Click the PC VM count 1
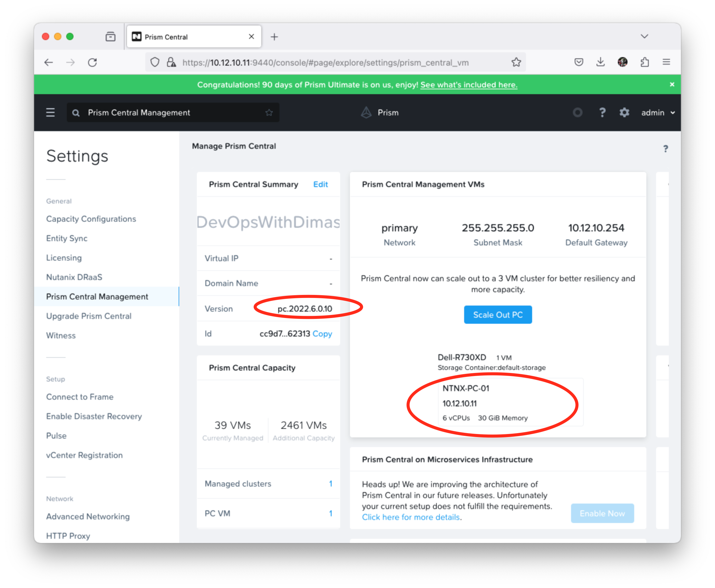 click(330, 514)
